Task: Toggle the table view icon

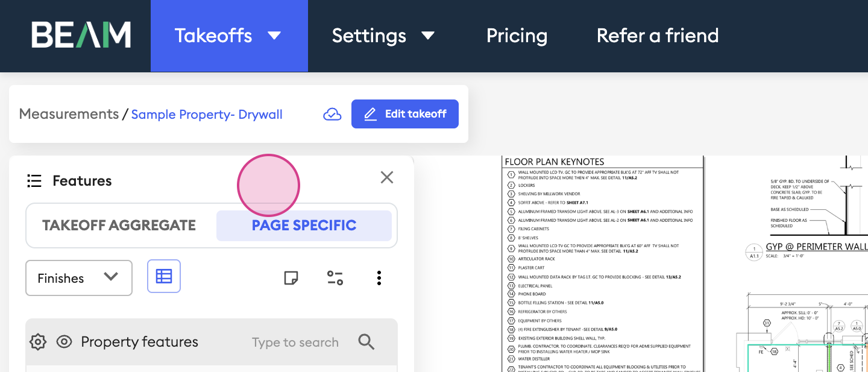Action: (164, 276)
